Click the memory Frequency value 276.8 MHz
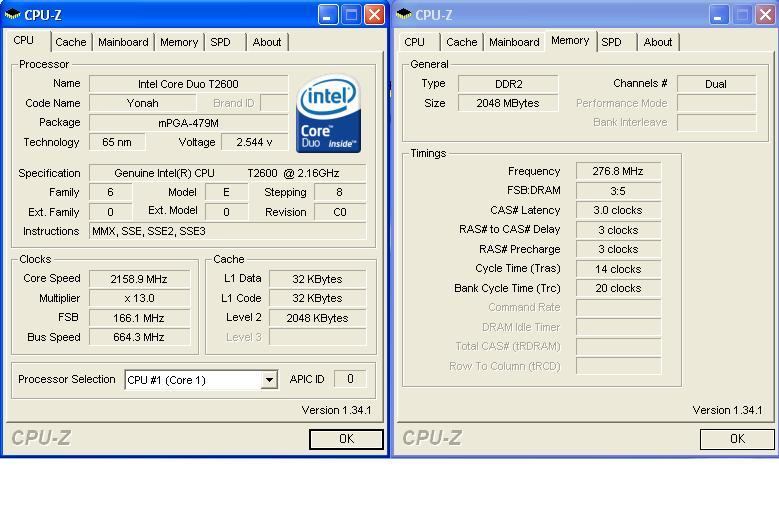Screen dimensions: 779x512 [618, 171]
